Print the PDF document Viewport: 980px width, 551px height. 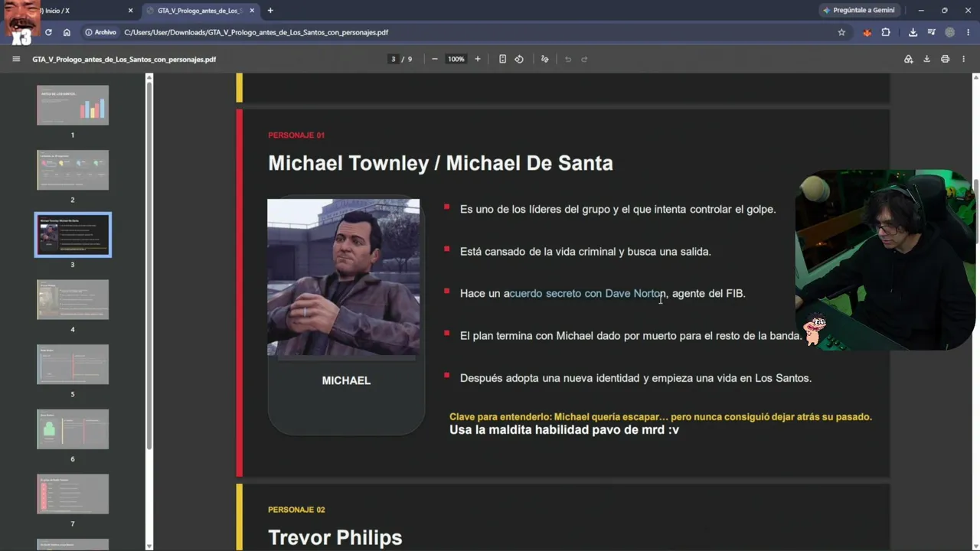click(x=945, y=59)
